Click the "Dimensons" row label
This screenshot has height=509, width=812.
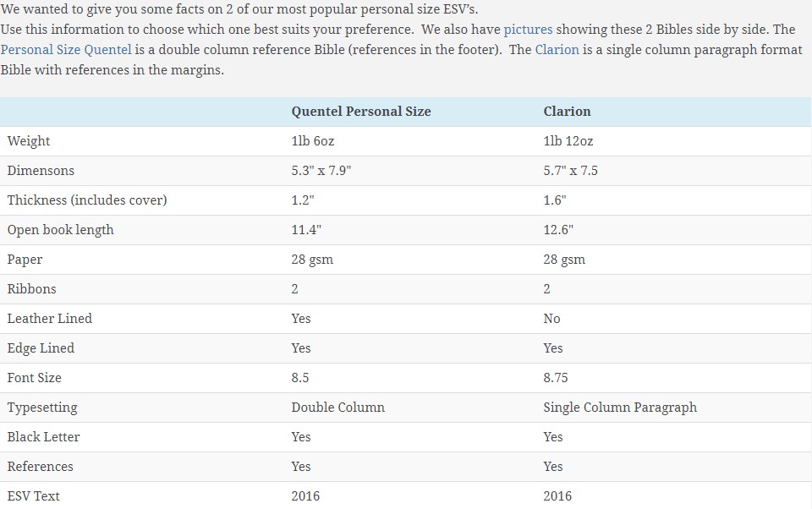click(x=41, y=171)
